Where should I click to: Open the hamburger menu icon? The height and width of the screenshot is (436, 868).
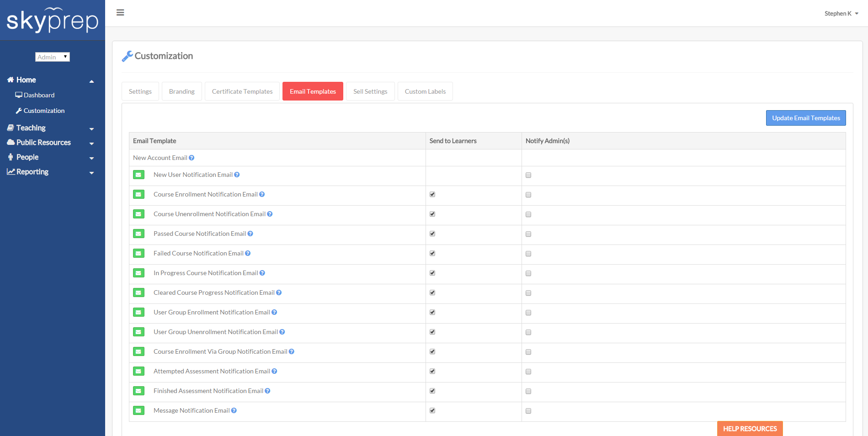(x=120, y=12)
